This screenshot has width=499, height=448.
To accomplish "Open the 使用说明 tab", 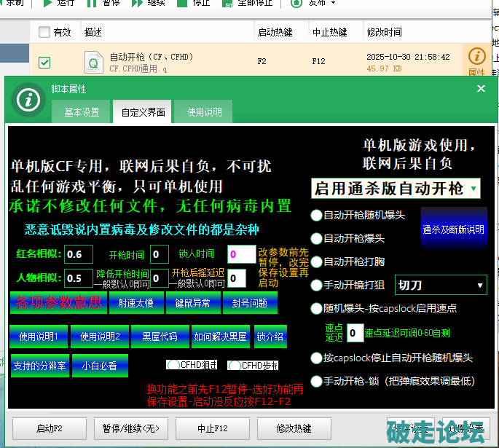I will (205, 112).
